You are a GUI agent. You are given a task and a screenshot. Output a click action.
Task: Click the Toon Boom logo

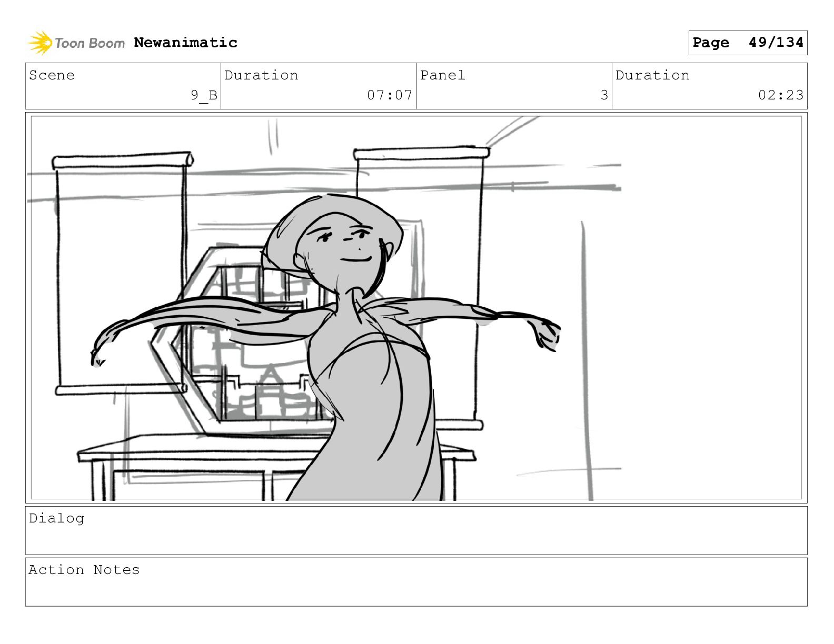point(76,43)
